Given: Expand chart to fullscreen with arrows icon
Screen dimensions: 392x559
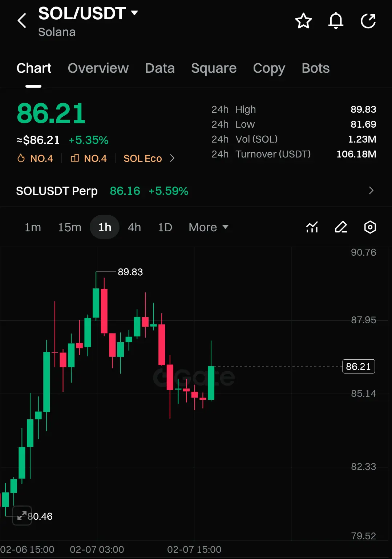Looking at the screenshot, I should click(x=22, y=515).
